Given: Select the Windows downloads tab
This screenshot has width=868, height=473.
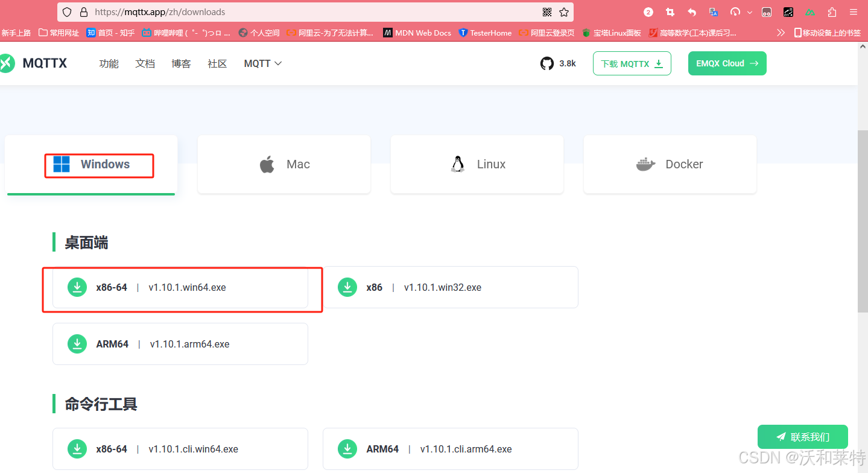Looking at the screenshot, I should pos(91,164).
